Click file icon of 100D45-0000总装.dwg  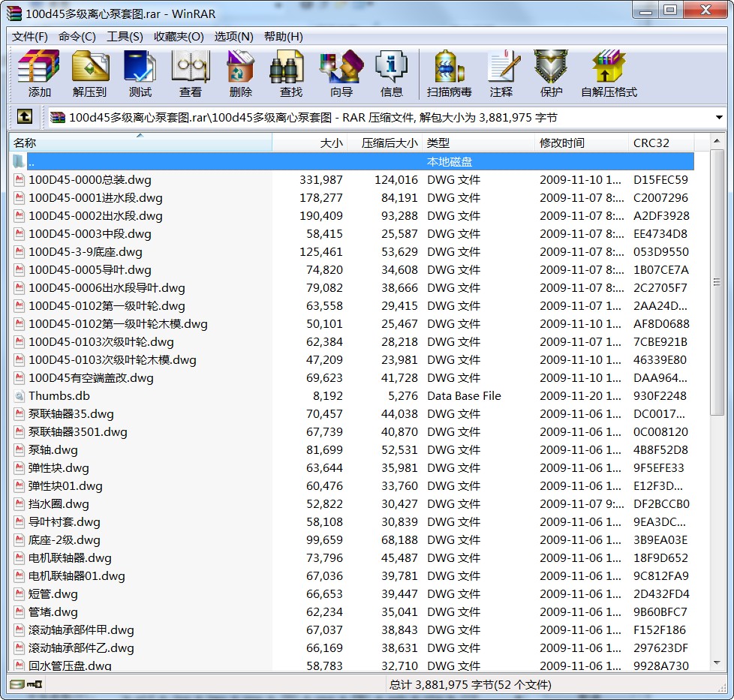point(20,180)
